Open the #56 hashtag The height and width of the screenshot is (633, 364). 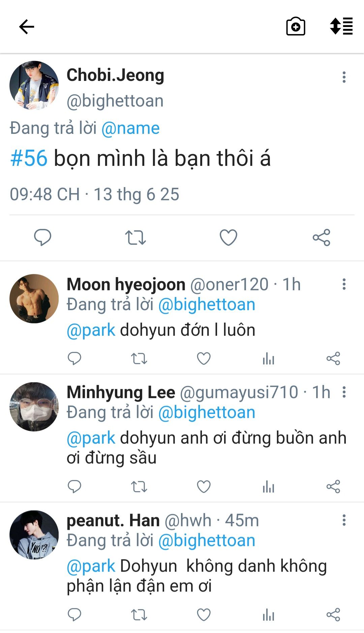(x=29, y=158)
